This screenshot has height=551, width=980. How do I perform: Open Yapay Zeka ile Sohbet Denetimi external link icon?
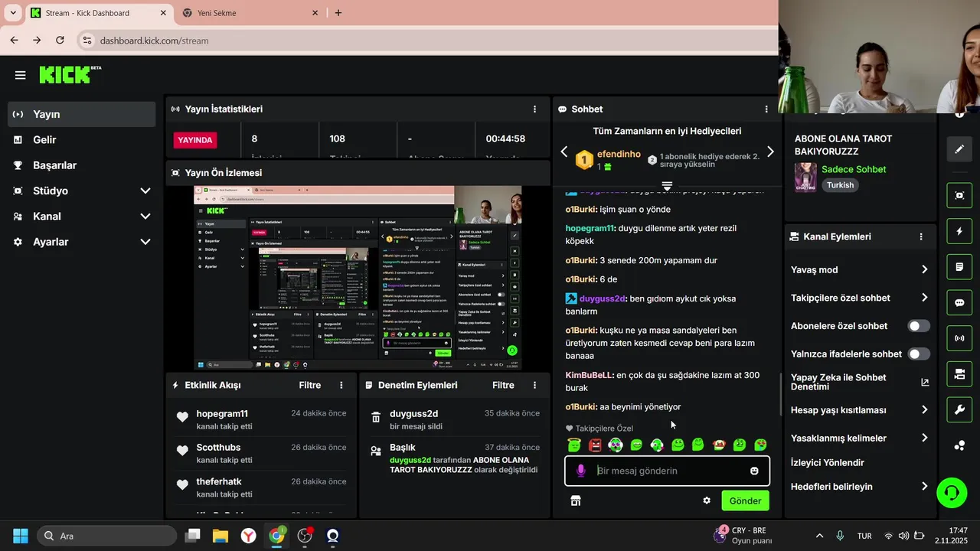(924, 383)
